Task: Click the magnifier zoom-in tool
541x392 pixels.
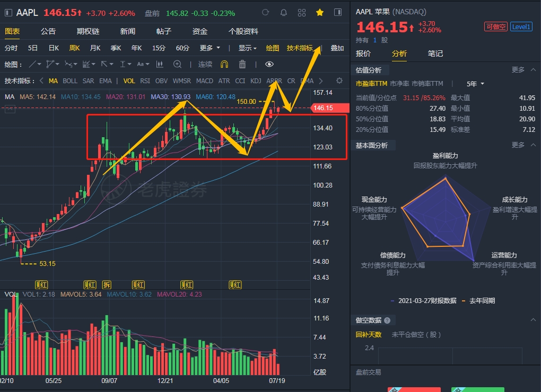Action: (x=177, y=64)
